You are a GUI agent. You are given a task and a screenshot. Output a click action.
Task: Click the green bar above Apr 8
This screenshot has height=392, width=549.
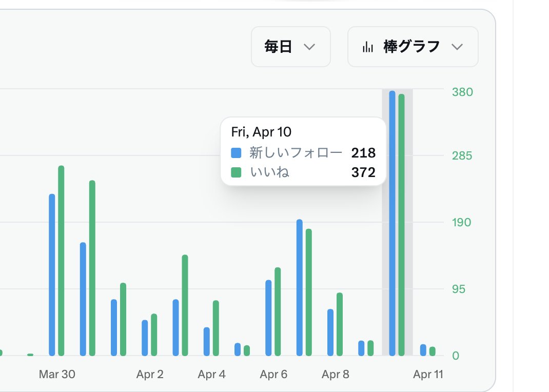pyautogui.click(x=340, y=324)
